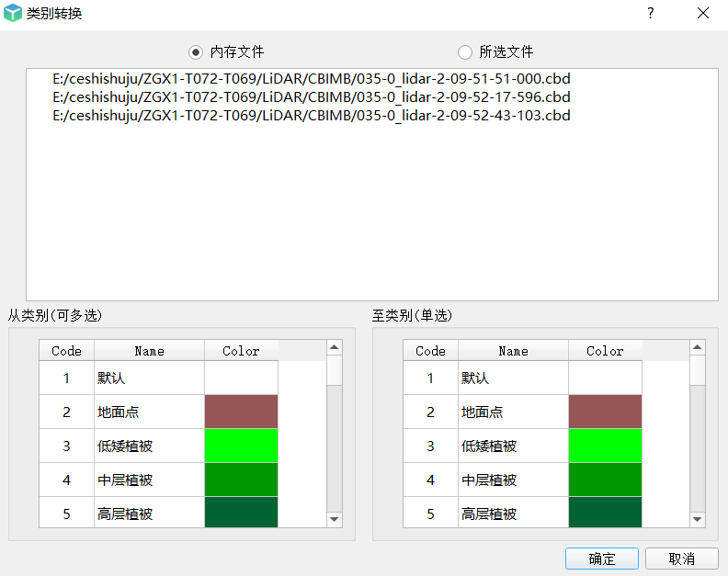Select file ending 09-52-43-103.cbd
This screenshot has height=576, width=728.
[311, 116]
